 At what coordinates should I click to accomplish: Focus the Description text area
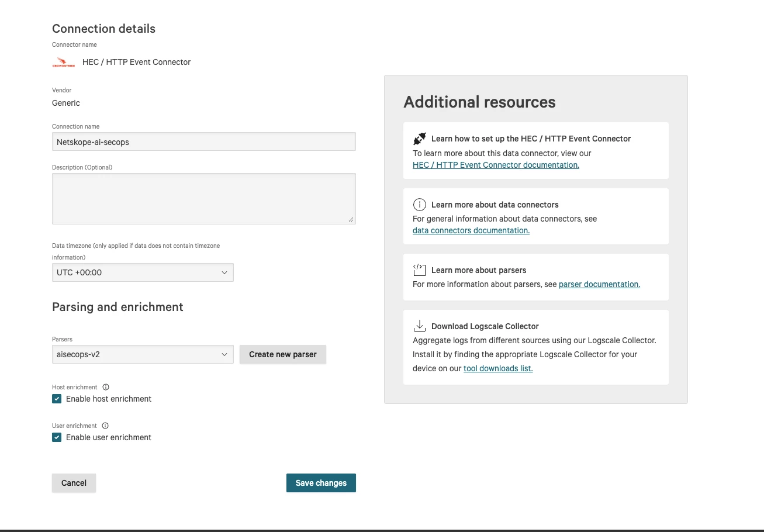tap(204, 199)
